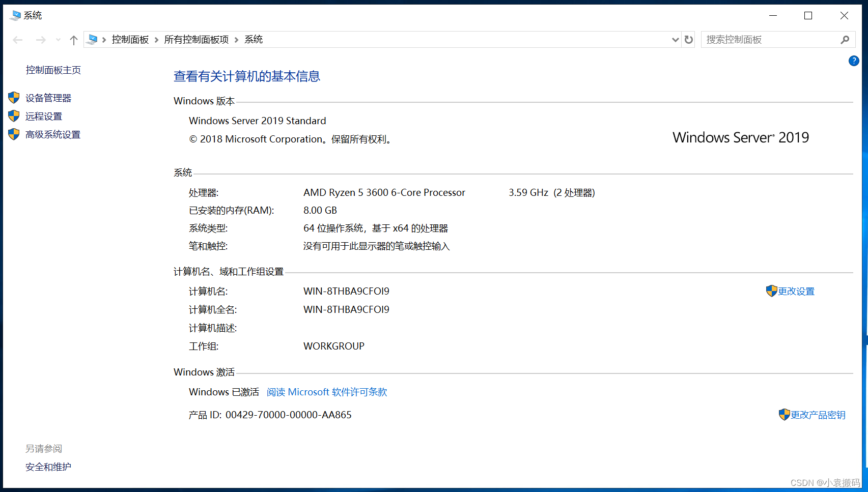Screen dimensions: 868x492
Task: Open the address bar history dropdown
Action: (675, 40)
